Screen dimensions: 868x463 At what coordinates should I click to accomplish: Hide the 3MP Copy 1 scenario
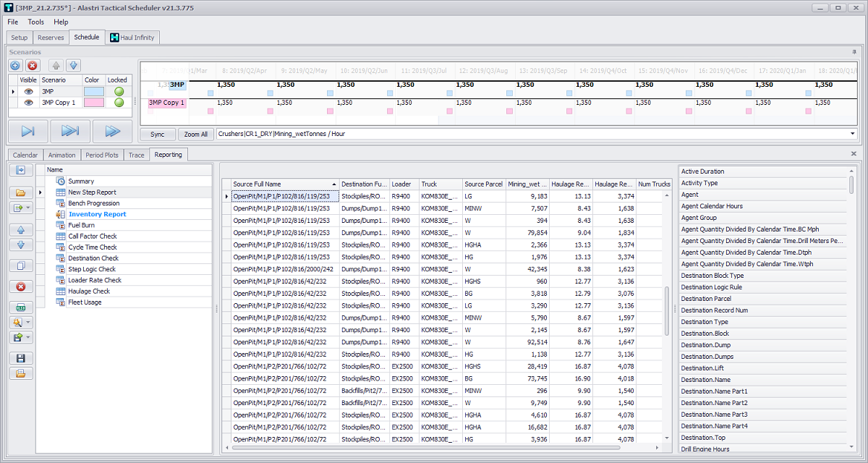click(28, 103)
